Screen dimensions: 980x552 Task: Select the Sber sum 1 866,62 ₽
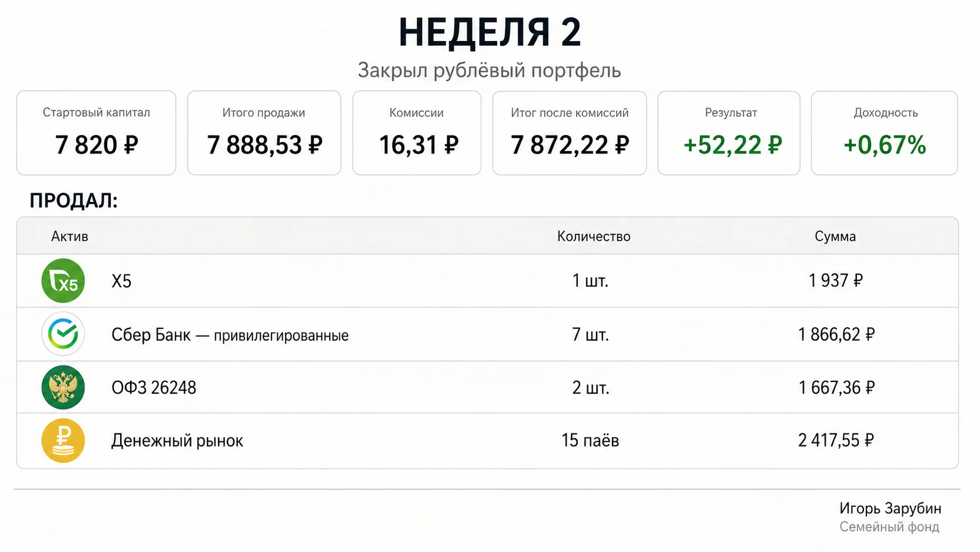(836, 335)
